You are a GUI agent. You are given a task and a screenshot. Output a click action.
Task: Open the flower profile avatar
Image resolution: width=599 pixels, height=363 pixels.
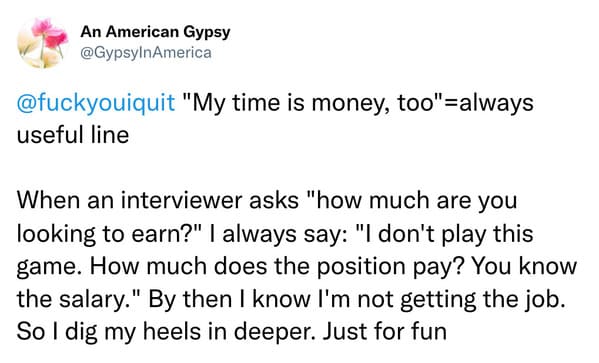(43, 43)
